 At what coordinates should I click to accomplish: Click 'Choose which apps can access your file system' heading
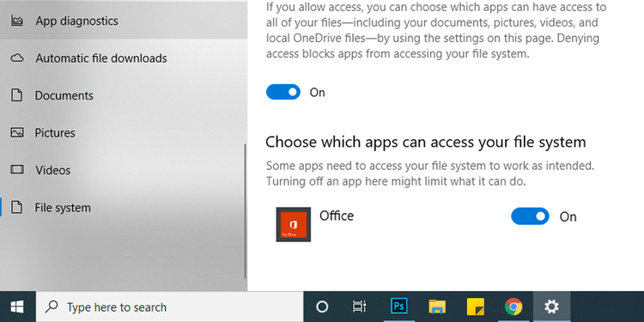(426, 142)
